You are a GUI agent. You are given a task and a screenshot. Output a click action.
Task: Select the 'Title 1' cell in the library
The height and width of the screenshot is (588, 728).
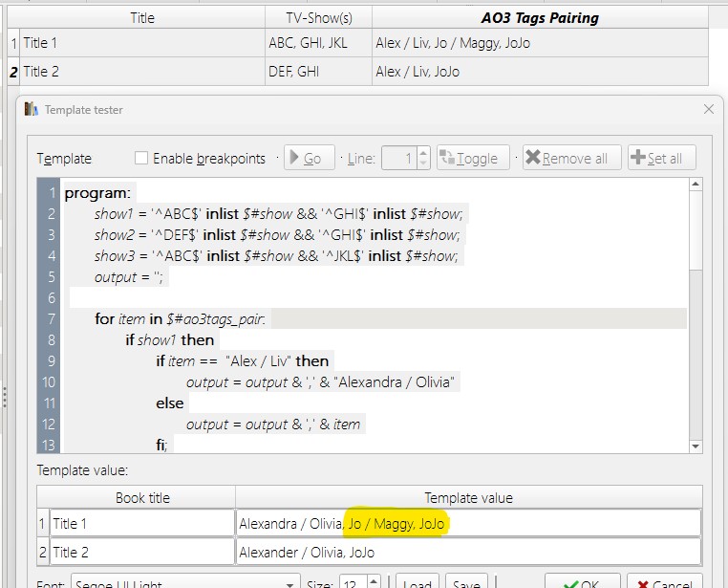click(x=142, y=43)
